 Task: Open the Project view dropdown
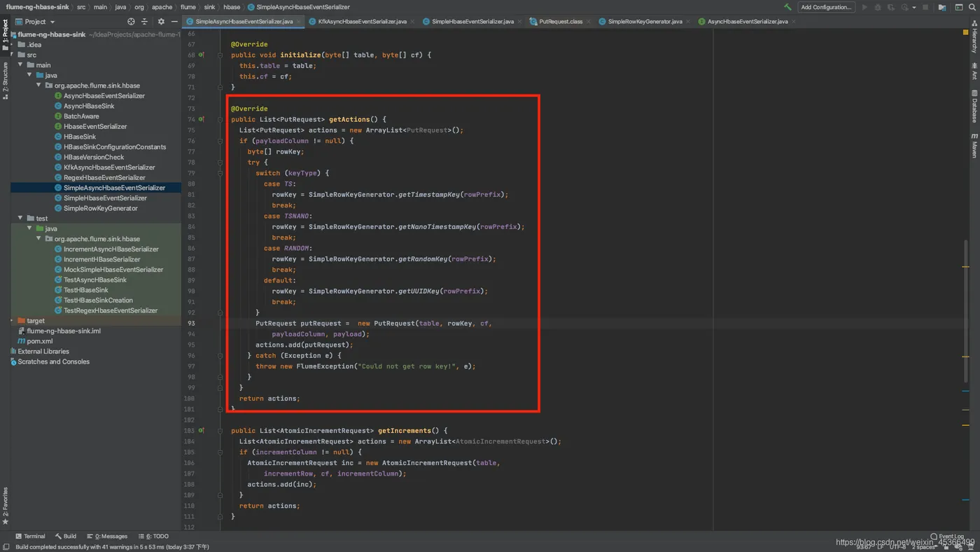click(35, 22)
